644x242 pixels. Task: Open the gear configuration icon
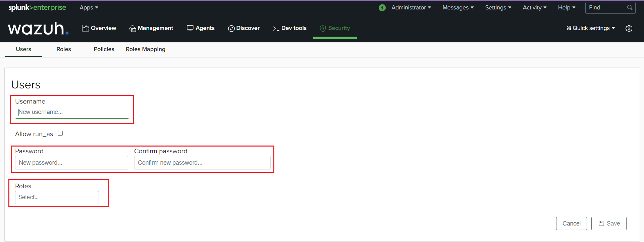(629, 29)
